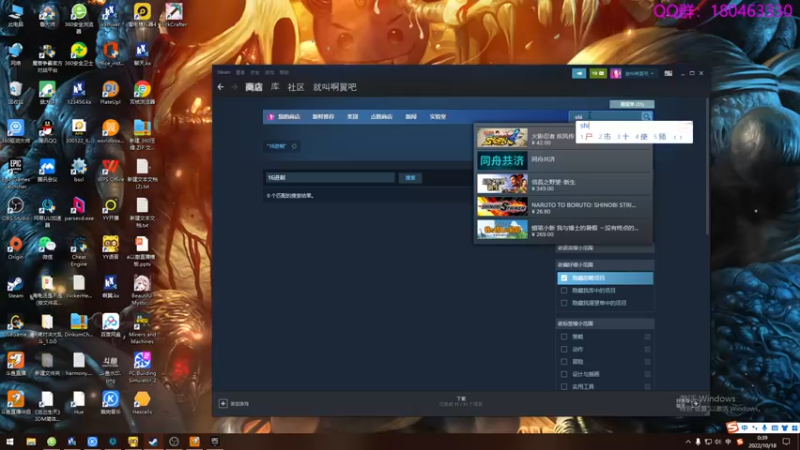Open the Origin desktop icon

pos(15,248)
